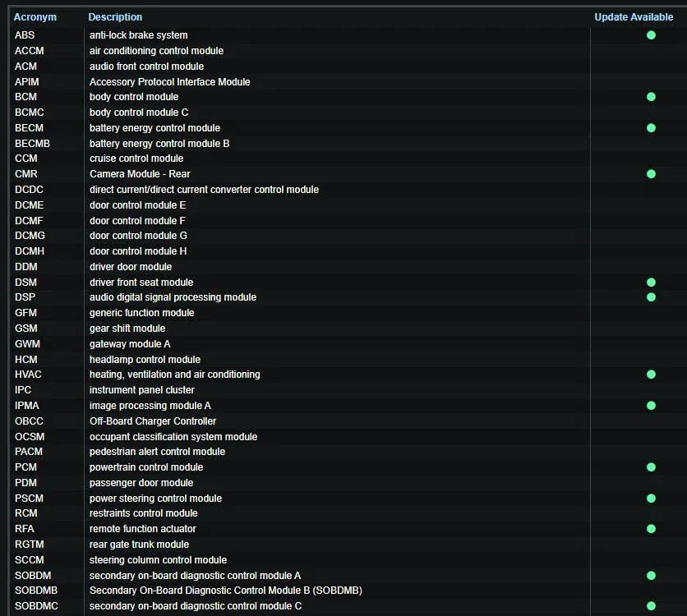Screen dimensions: 687x616
Task: Select the GFM acronym cell
Action: tap(25, 313)
